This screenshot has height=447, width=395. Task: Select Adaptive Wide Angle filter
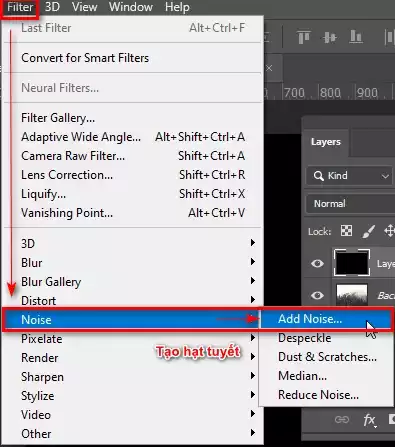[x=133, y=137]
